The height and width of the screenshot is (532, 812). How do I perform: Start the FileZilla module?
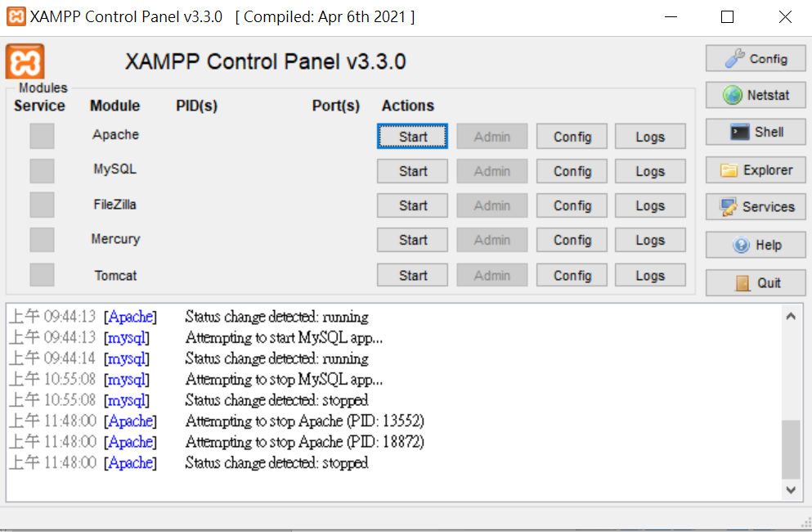point(412,205)
